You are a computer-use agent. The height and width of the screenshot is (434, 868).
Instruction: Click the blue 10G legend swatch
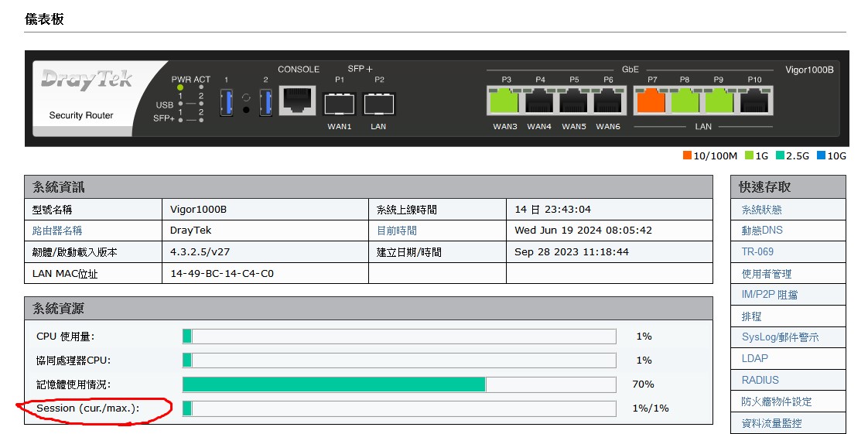[822, 155]
